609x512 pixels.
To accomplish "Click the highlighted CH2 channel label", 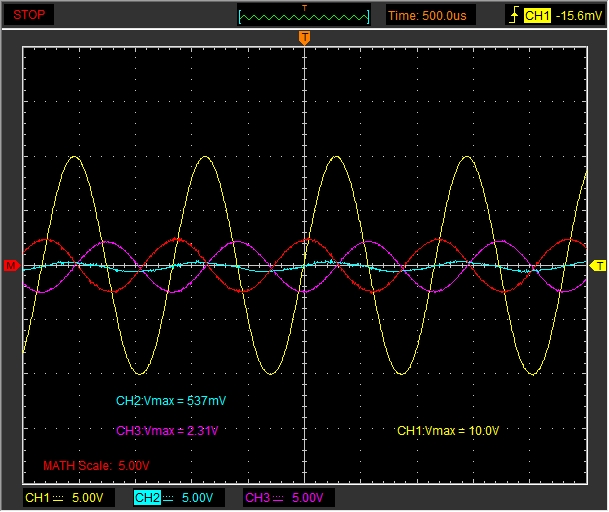I will (147, 498).
